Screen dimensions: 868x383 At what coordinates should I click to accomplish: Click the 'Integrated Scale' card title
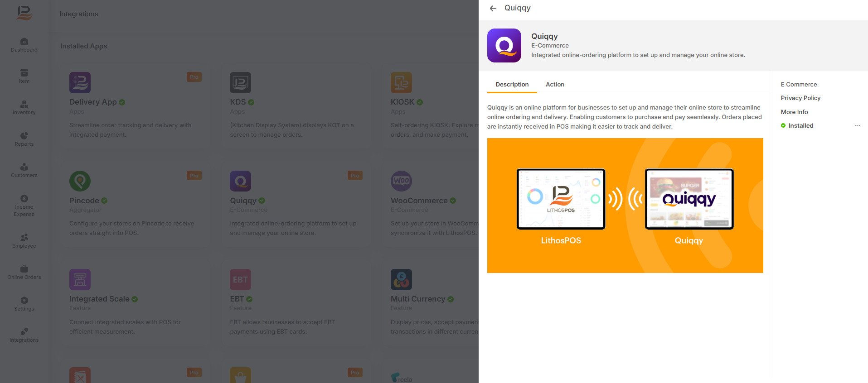tap(99, 299)
